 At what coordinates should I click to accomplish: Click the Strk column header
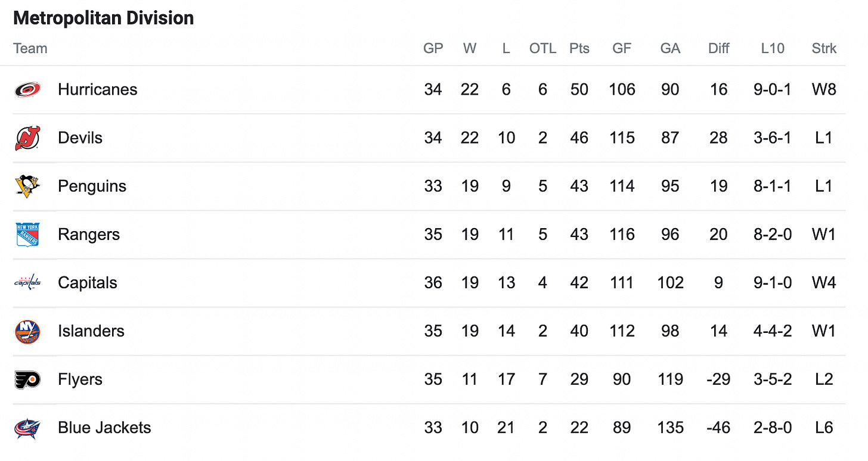tap(824, 48)
